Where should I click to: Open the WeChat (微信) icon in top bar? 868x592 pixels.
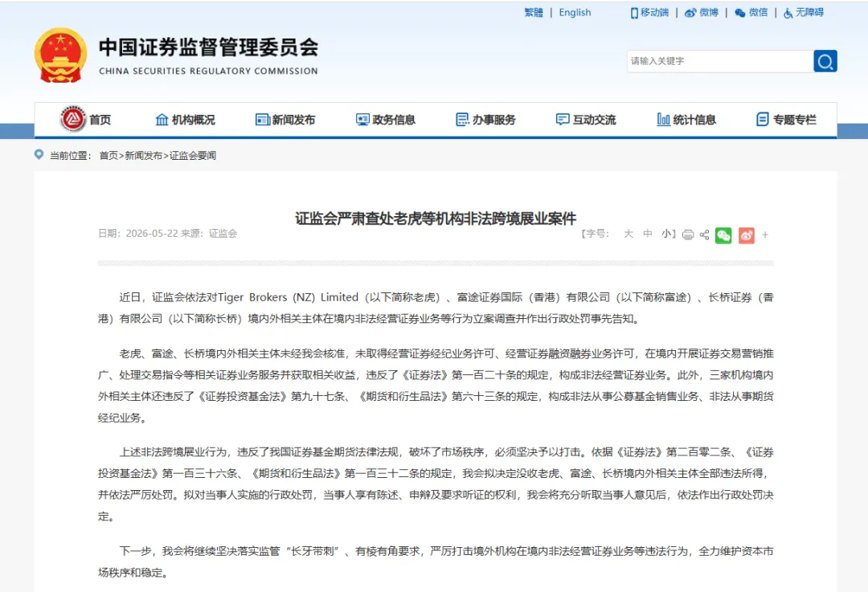(739, 13)
